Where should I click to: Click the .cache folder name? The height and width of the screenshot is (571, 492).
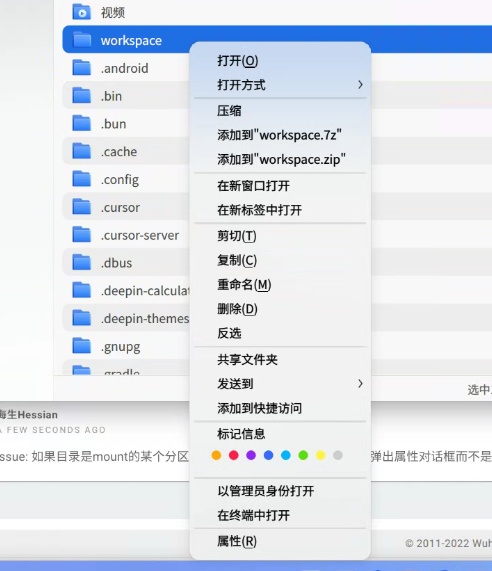coord(119,151)
